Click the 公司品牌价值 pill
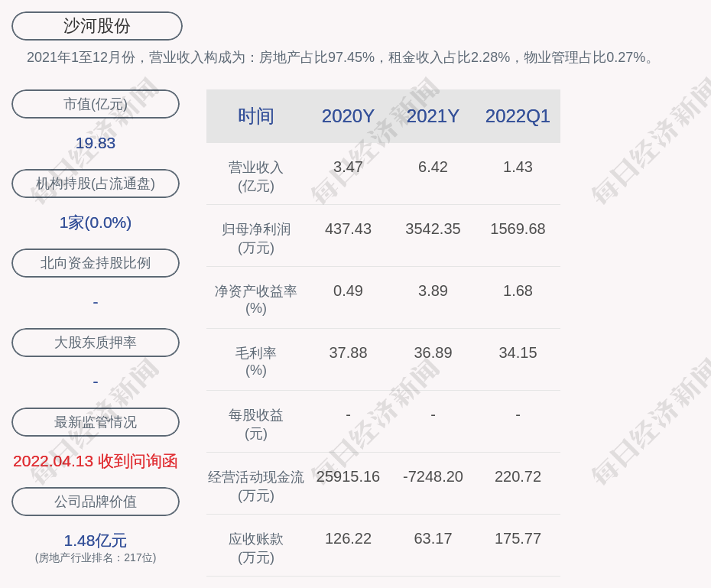Viewport: 711px width, 588px height. [x=96, y=502]
